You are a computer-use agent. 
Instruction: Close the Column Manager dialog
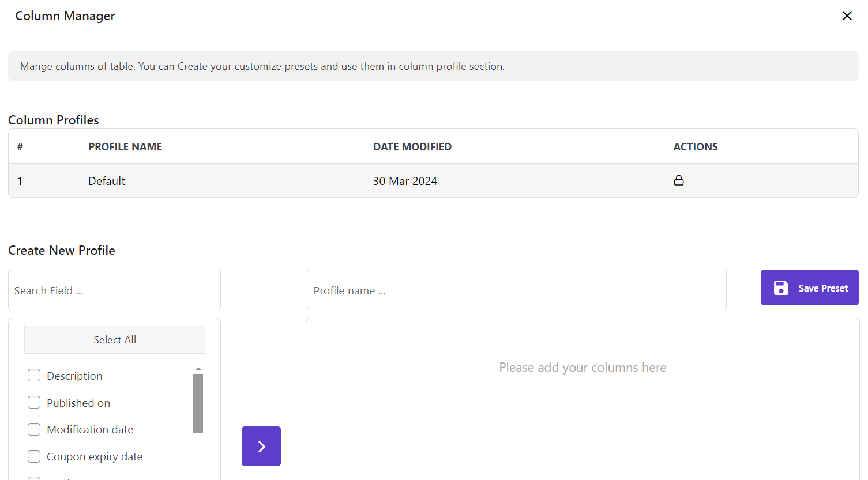point(847,16)
